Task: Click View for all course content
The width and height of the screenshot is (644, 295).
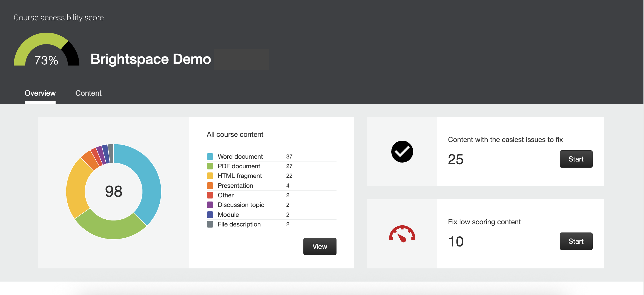Action: [x=320, y=246]
